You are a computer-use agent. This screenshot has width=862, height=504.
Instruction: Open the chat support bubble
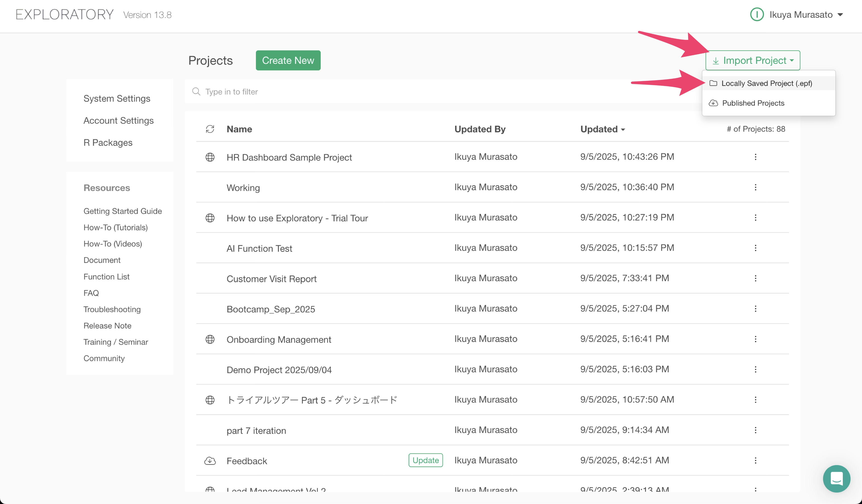coord(837,478)
